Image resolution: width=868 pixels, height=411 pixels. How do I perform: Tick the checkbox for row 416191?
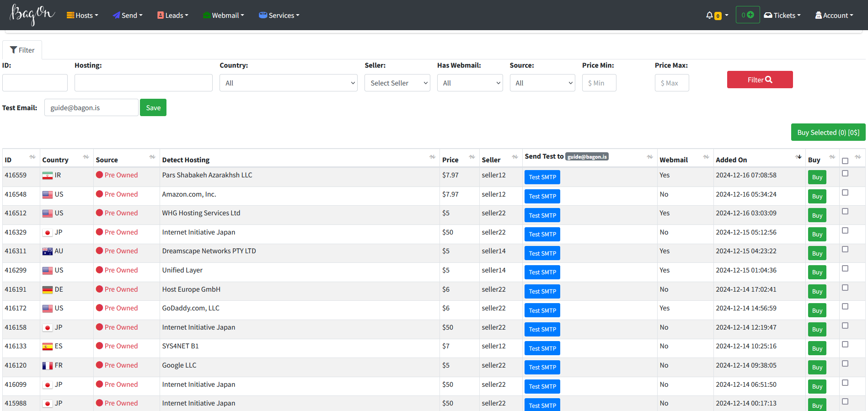pos(845,288)
